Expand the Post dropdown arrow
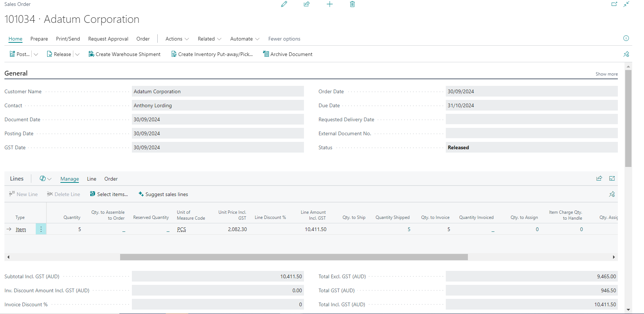The width and height of the screenshot is (644, 314). pos(36,54)
